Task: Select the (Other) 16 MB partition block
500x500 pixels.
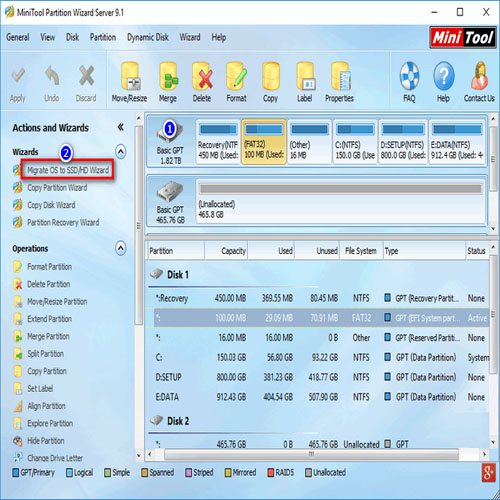Action: pos(309,142)
